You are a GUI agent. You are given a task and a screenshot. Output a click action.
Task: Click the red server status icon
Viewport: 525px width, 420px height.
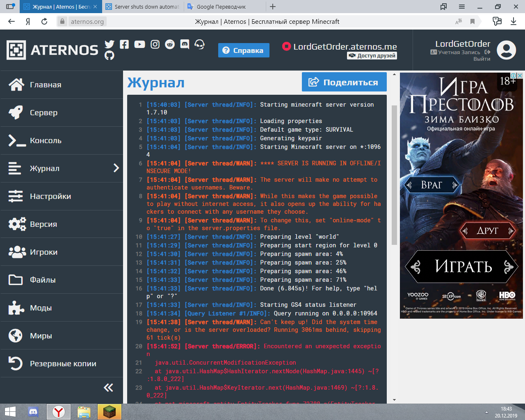pyautogui.click(x=286, y=46)
